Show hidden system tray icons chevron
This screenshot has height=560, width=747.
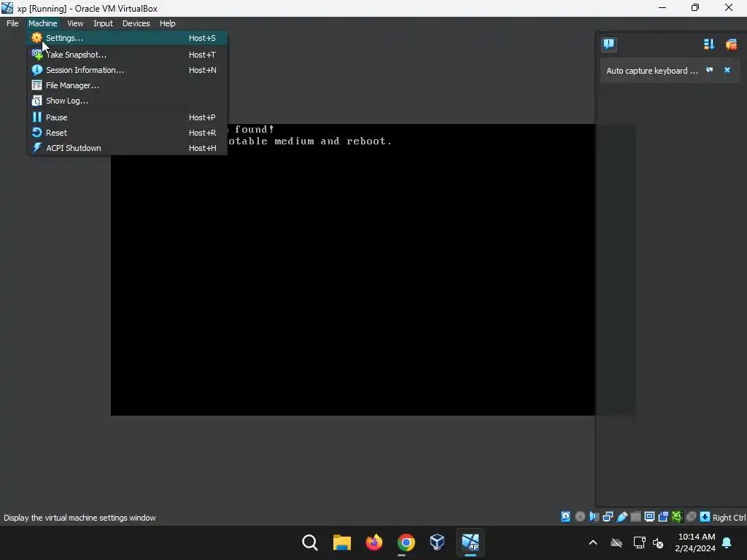593,542
